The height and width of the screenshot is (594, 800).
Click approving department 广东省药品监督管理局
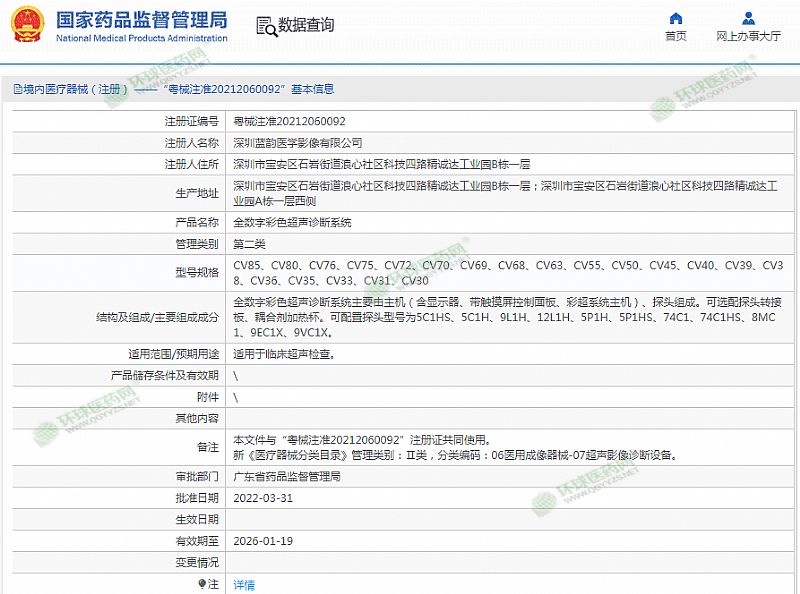[287, 477]
